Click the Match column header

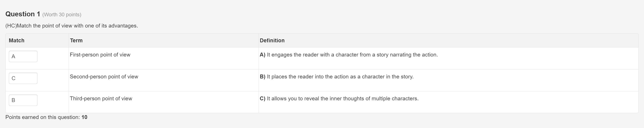click(x=17, y=40)
